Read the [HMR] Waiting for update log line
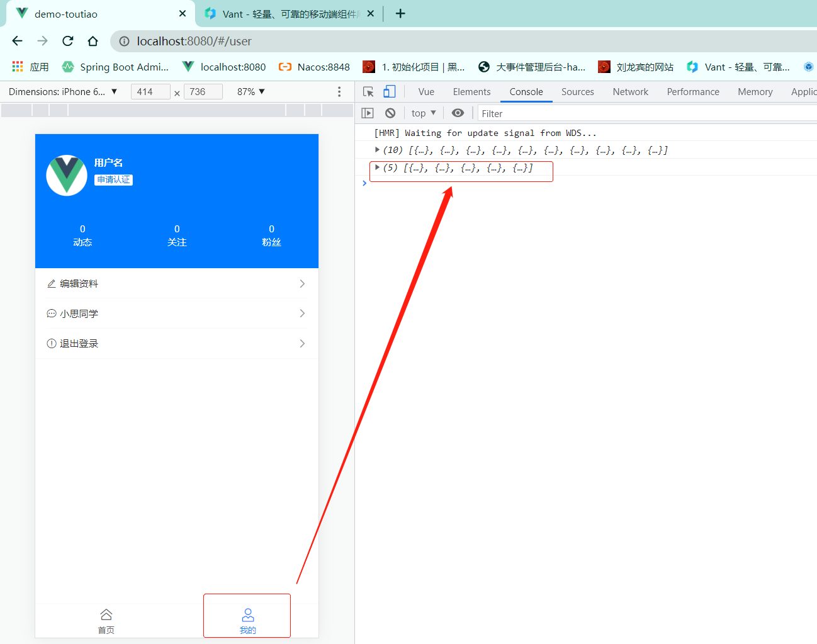The width and height of the screenshot is (817, 644). pyautogui.click(x=485, y=133)
